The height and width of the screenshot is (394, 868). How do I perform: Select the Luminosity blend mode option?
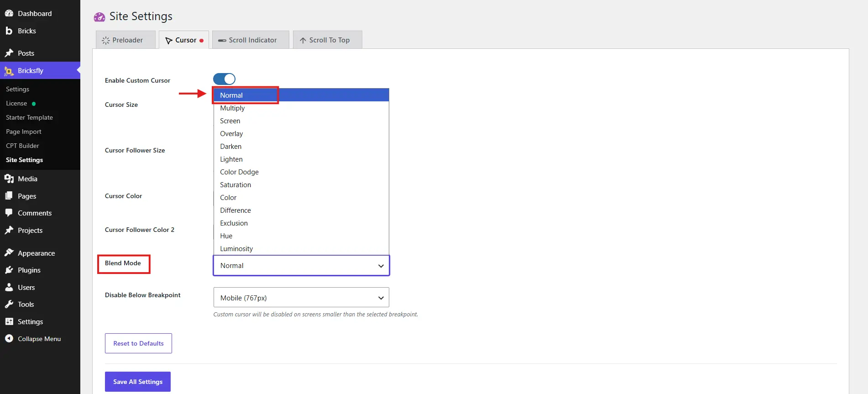tap(301, 248)
